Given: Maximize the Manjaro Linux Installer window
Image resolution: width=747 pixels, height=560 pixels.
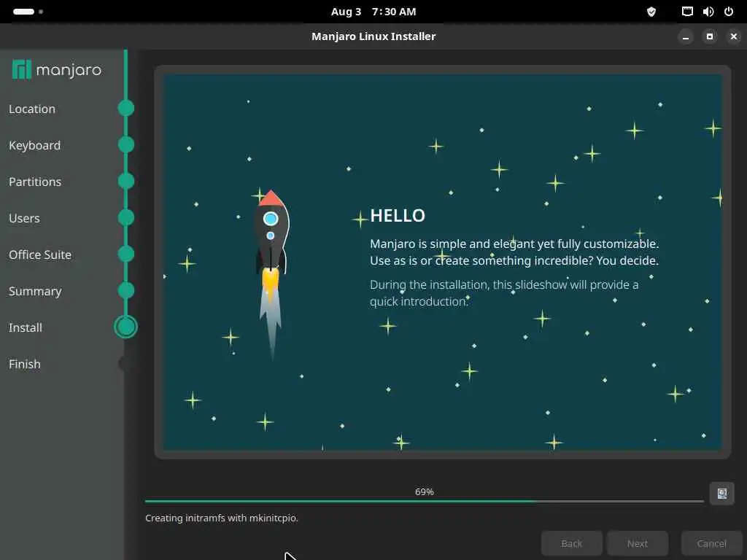Looking at the screenshot, I should (x=709, y=36).
